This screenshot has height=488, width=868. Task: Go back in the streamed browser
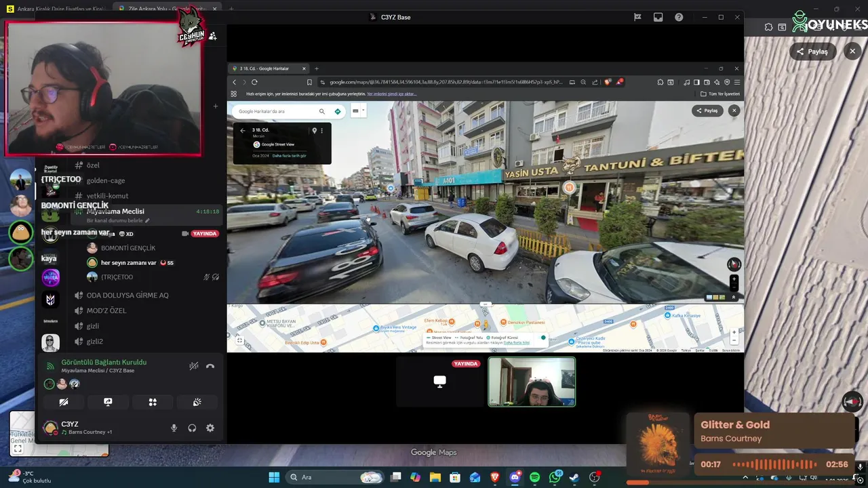point(235,82)
